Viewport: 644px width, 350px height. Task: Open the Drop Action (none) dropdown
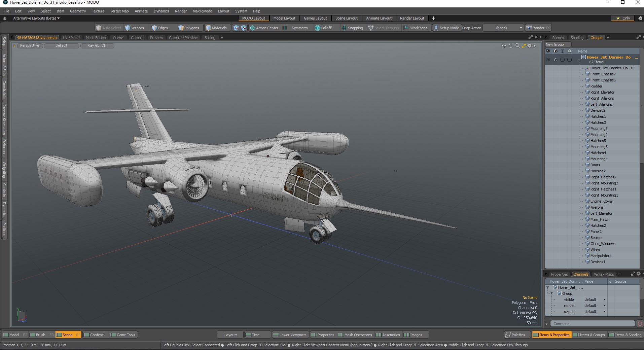[503, 28]
